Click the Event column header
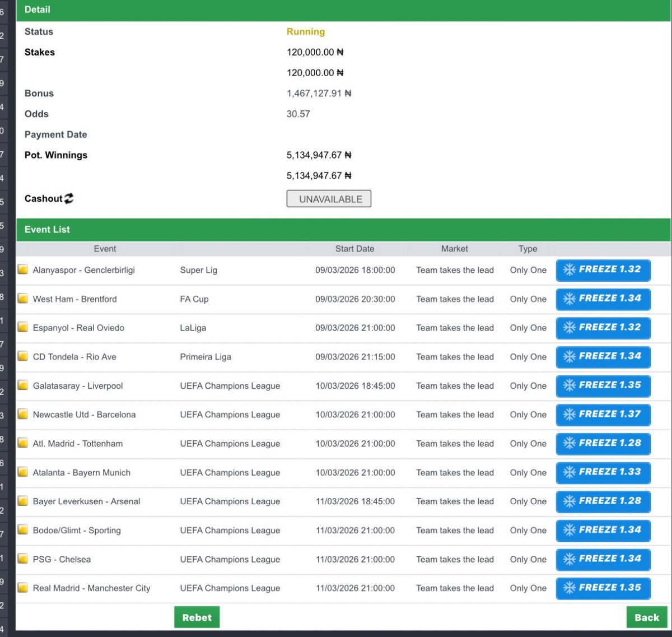 point(105,249)
